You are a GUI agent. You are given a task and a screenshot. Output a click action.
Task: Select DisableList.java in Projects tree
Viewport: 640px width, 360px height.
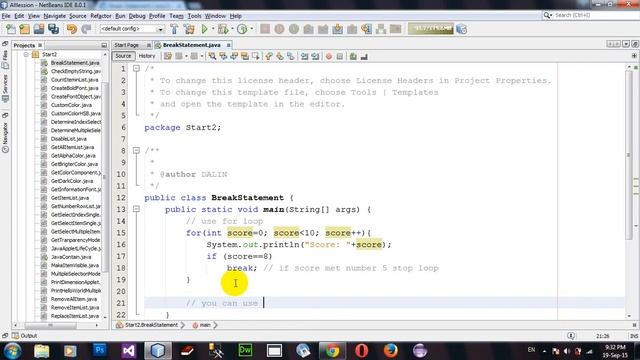[69, 139]
